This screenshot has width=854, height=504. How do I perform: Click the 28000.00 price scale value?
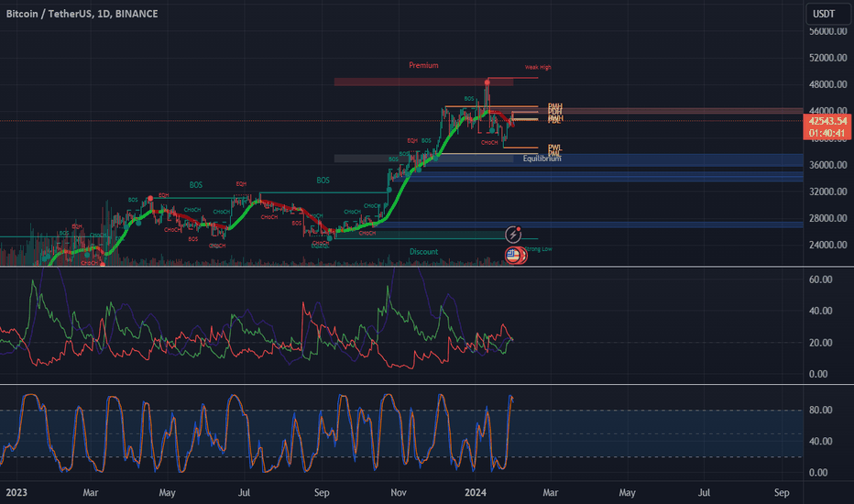point(827,218)
